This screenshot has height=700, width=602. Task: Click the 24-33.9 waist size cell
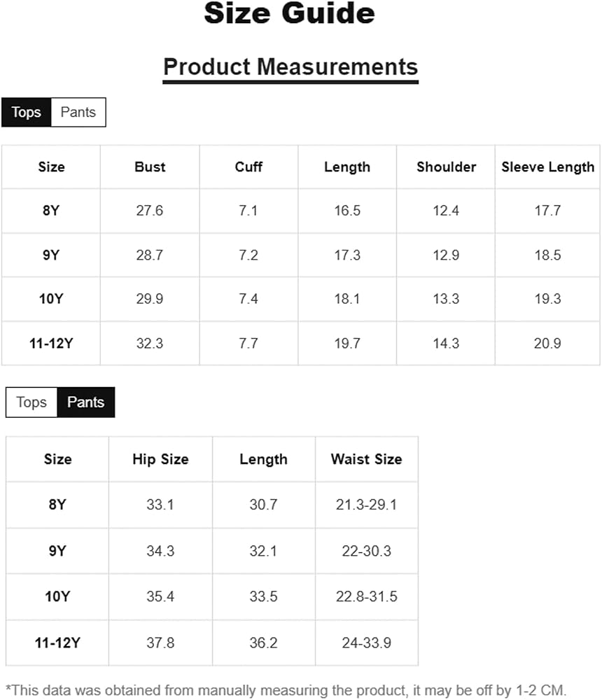pyautogui.click(x=367, y=643)
